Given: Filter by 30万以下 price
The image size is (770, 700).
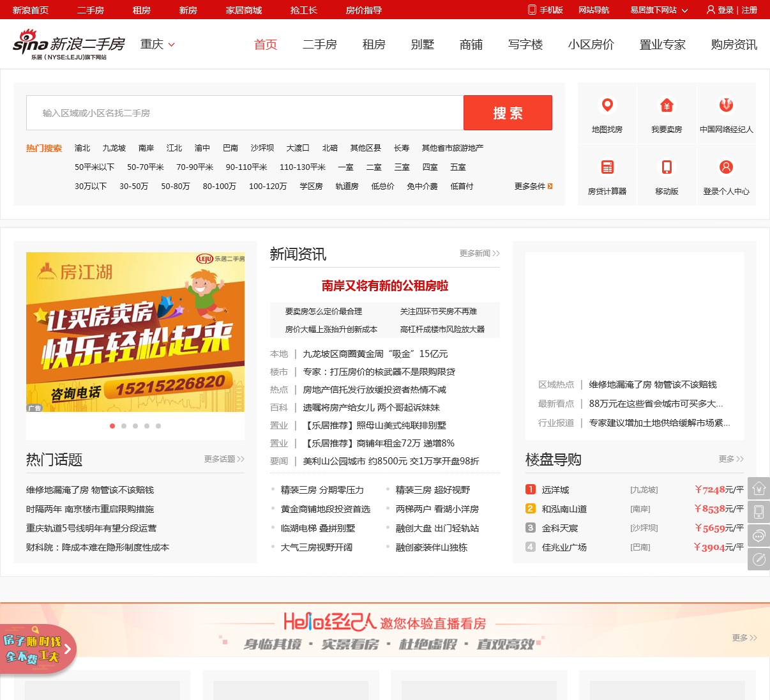Looking at the screenshot, I should point(91,186).
